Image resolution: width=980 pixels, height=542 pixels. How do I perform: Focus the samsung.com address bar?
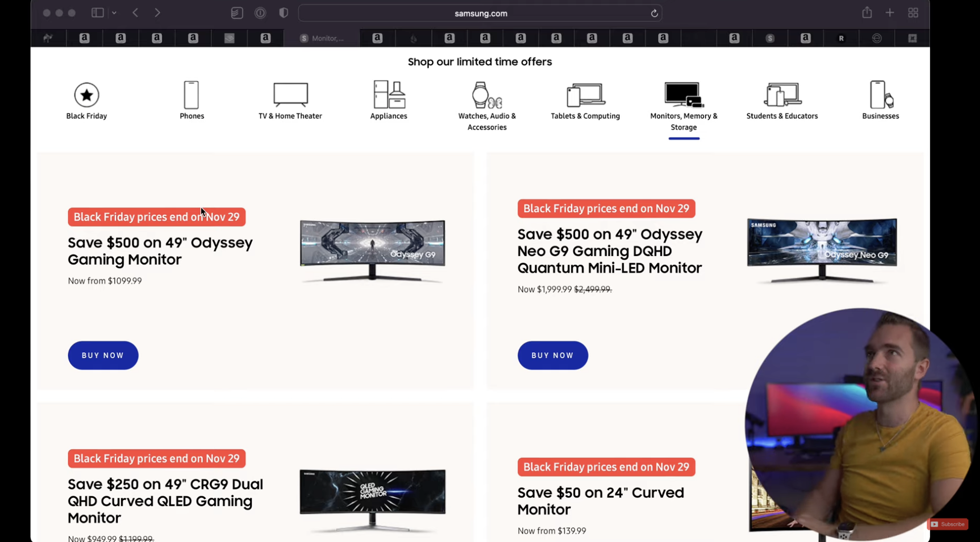[480, 13]
